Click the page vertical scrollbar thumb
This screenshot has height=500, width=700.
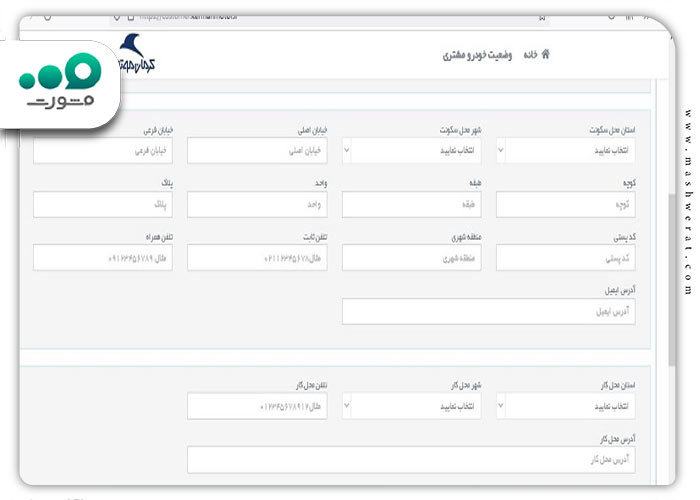671,280
